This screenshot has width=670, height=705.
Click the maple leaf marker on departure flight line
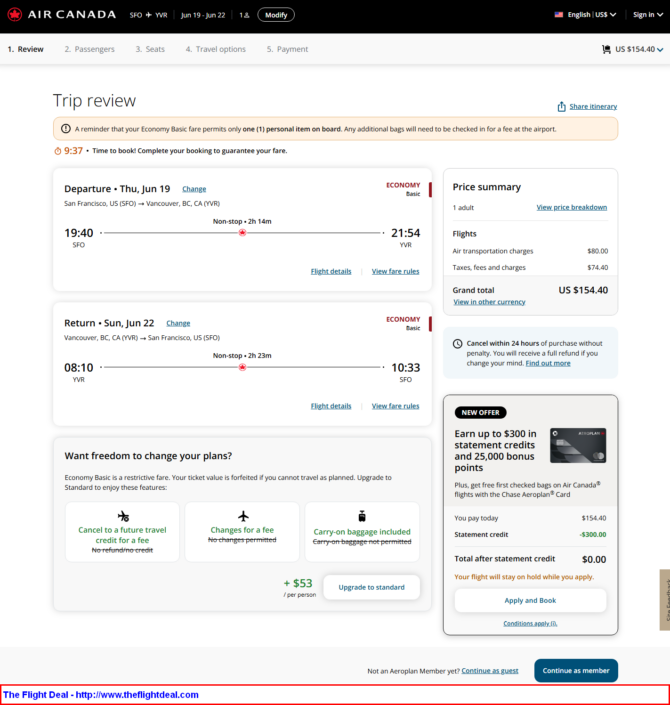[x=242, y=232]
